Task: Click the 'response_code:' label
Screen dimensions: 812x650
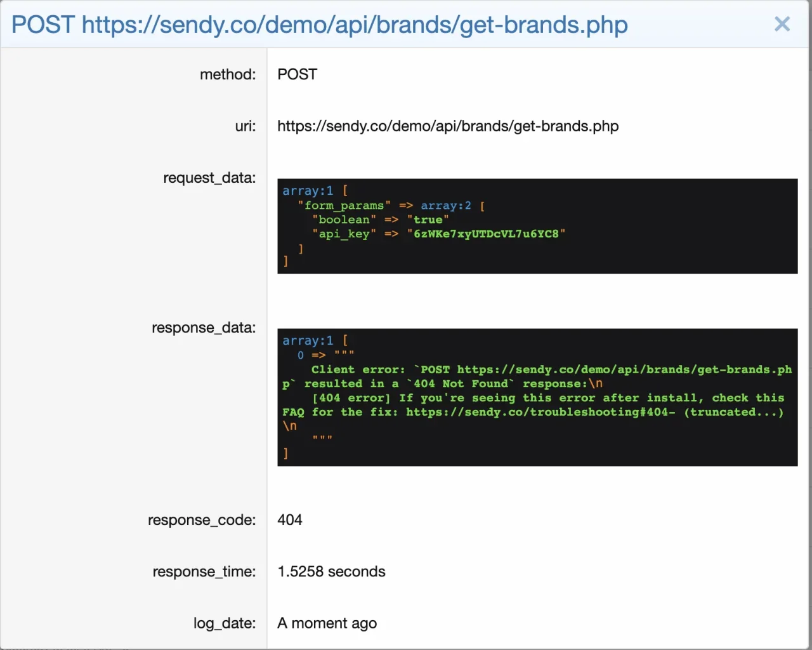Action: click(202, 520)
